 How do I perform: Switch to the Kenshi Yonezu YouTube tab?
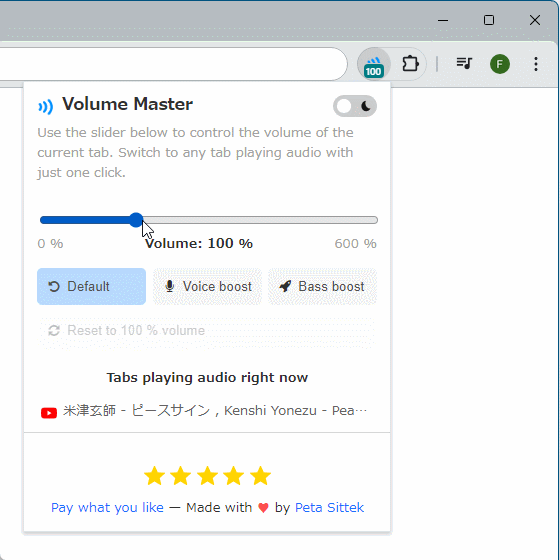[204, 411]
